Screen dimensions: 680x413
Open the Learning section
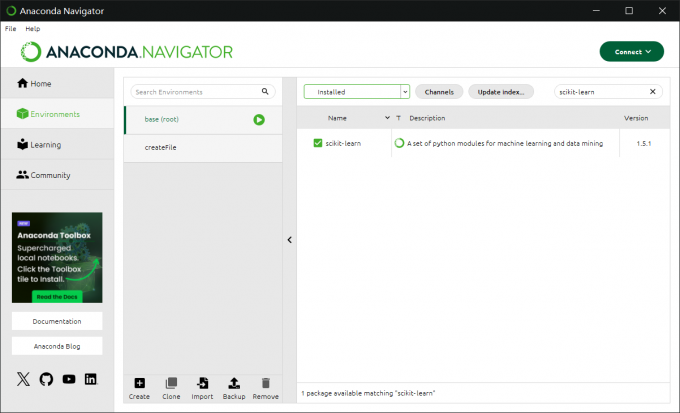[57, 144]
